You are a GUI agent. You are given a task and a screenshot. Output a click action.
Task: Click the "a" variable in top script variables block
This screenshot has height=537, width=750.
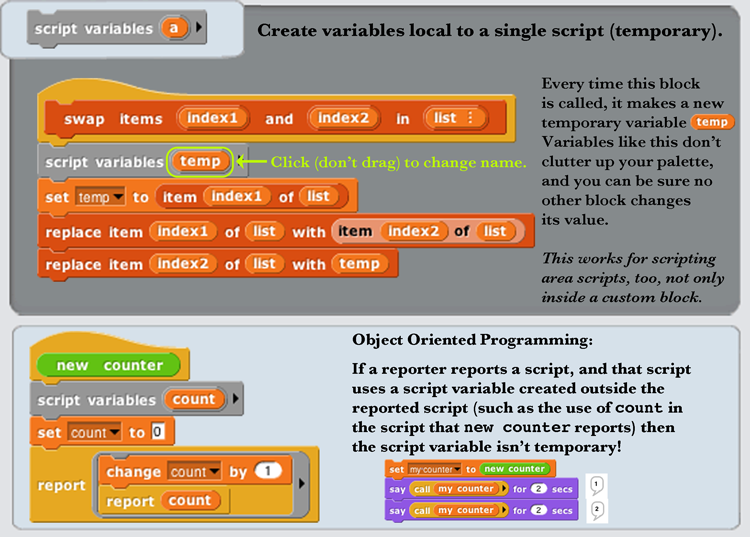point(174,29)
